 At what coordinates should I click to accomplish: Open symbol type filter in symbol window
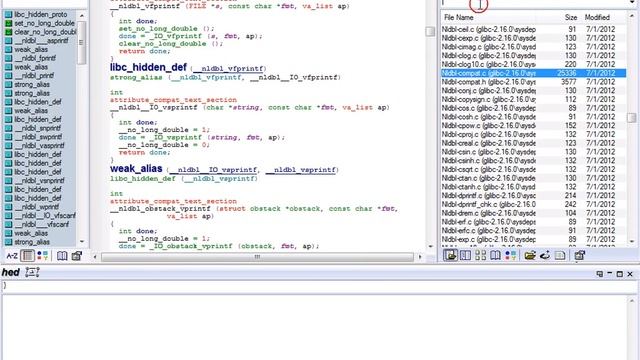point(42,256)
